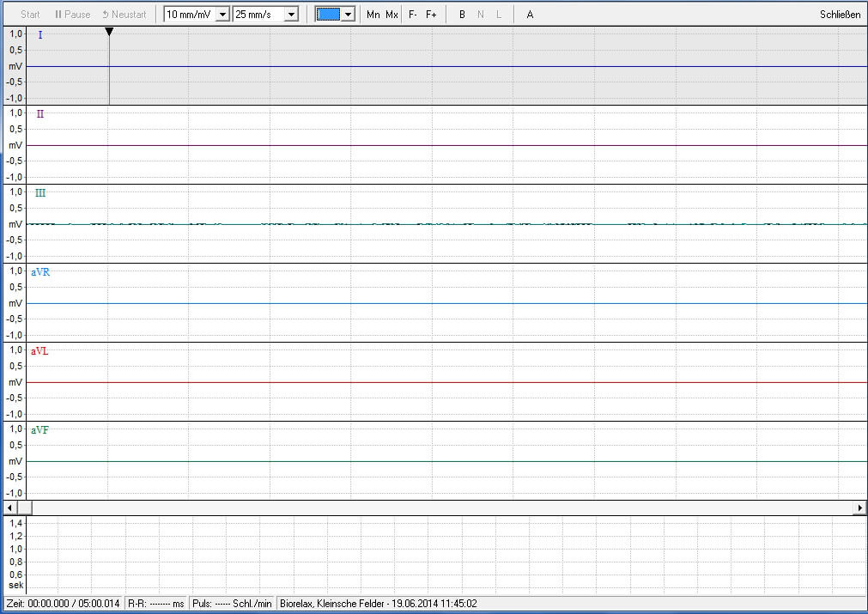The image size is (868, 614).
Task: Click the Start recording button
Action: click(30, 15)
